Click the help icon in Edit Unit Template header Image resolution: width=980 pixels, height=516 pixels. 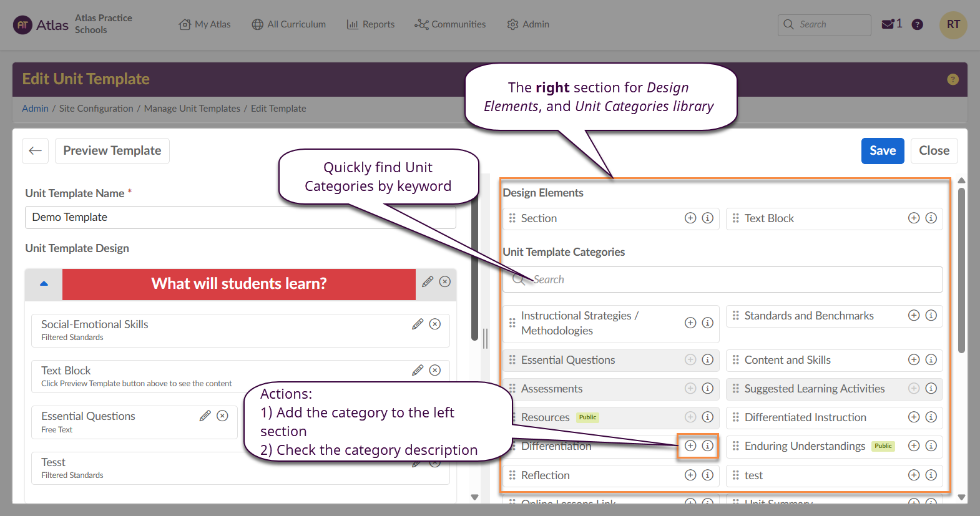[953, 79]
